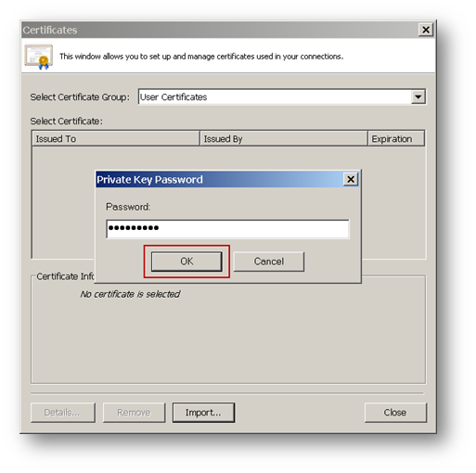This screenshot has width=476, height=473.
Task: Close the Private Key Password dialog
Action: (351, 179)
